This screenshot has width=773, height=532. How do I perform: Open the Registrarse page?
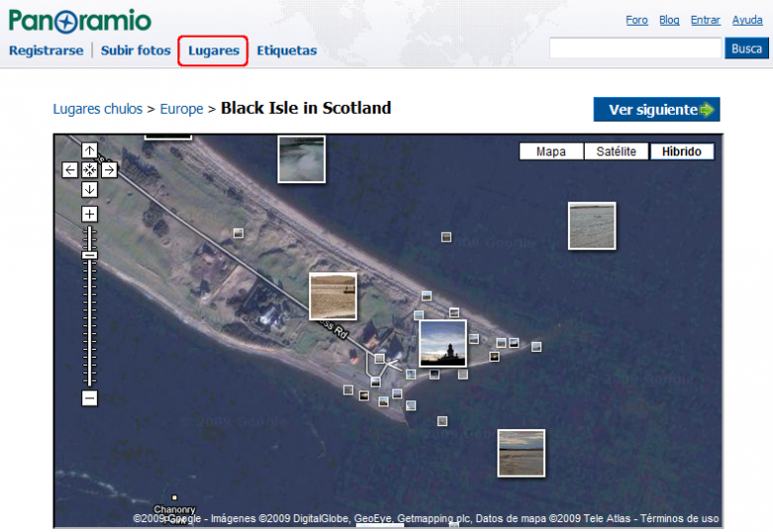[x=47, y=51]
